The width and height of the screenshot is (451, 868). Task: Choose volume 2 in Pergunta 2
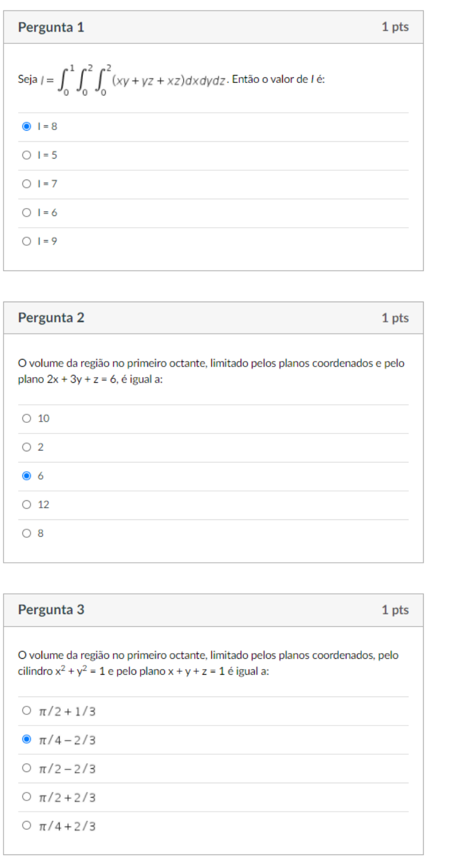point(26,447)
